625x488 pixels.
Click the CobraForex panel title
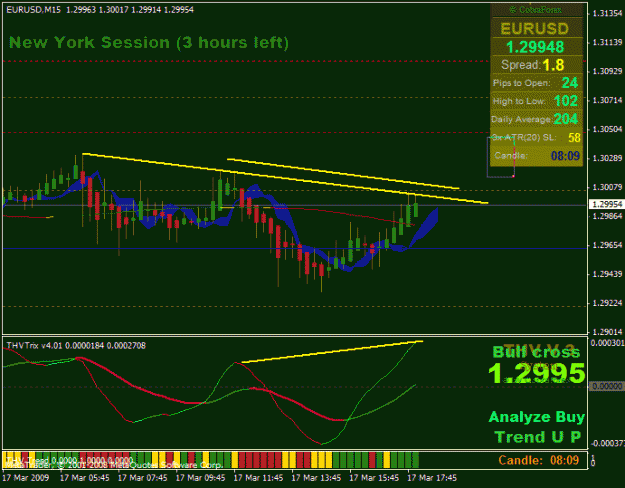(537, 10)
